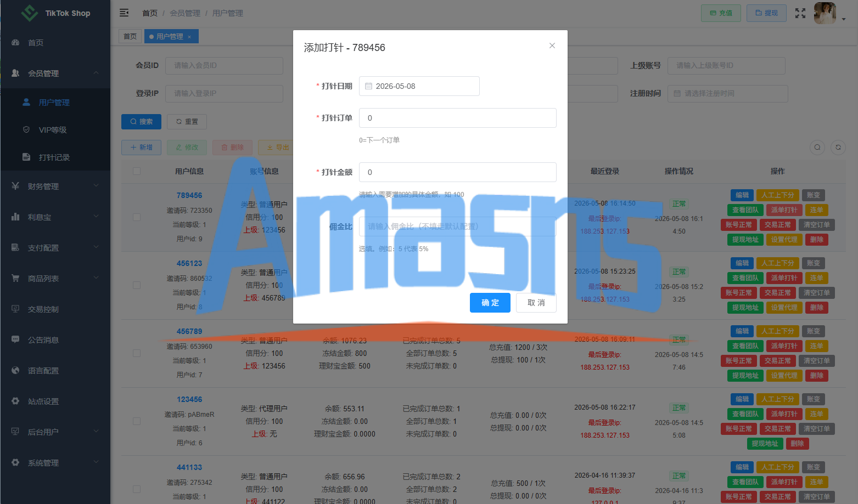Click 取消 button in dialog

coord(536,303)
